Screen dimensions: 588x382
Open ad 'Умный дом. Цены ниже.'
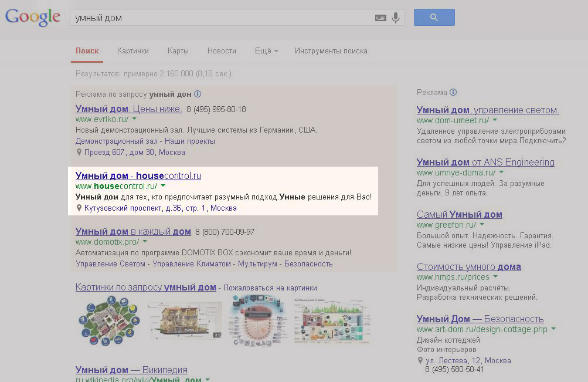tap(128, 109)
